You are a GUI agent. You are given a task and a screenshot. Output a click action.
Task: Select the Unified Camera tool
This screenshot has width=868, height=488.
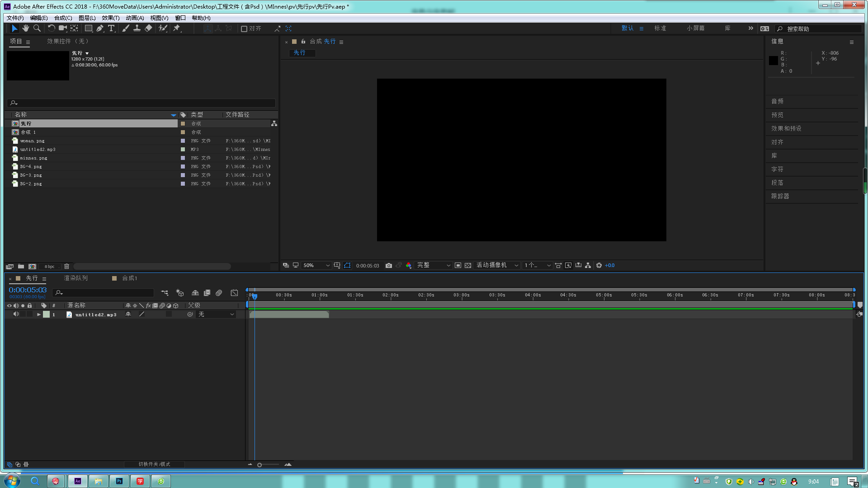(x=63, y=28)
